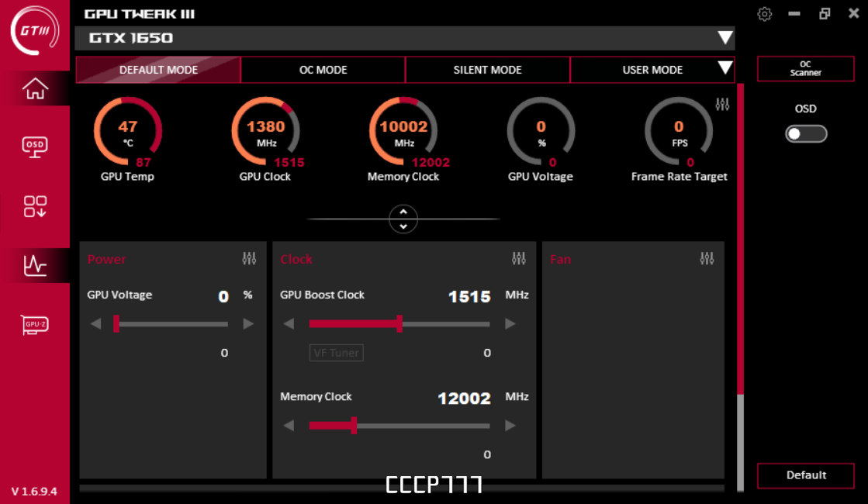Click the GPU Boost Clock value 1515
Viewport: 868px width, 504px height.
coord(469,296)
